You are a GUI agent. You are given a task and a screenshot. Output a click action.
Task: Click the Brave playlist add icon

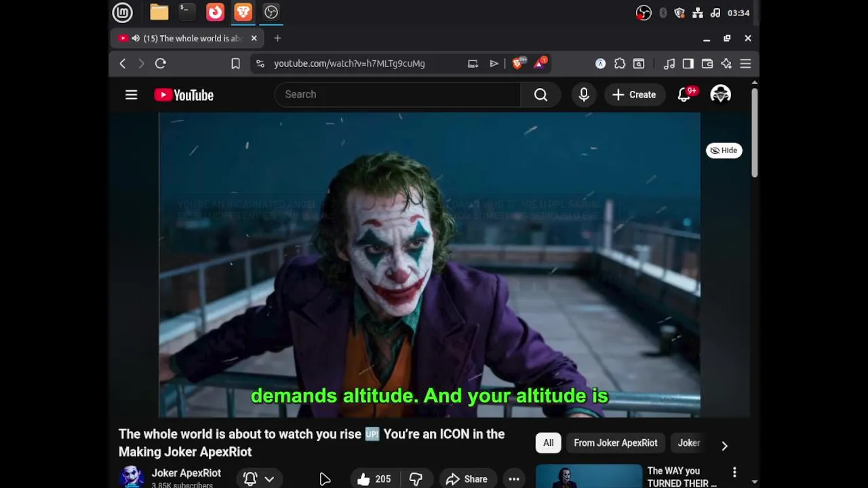pyautogui.click(x=494, y=64)
